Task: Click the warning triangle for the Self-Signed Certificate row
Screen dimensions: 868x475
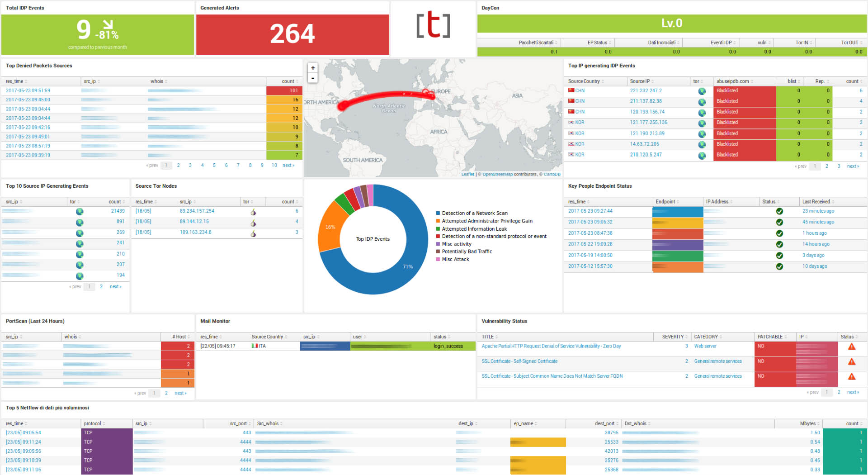Action: click(x=852, y=362)
